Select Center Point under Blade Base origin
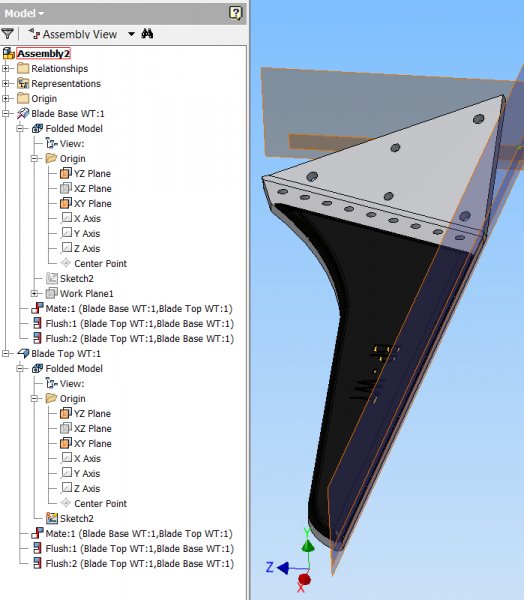This screenshot has height=600, width=524. pos(94,264)
